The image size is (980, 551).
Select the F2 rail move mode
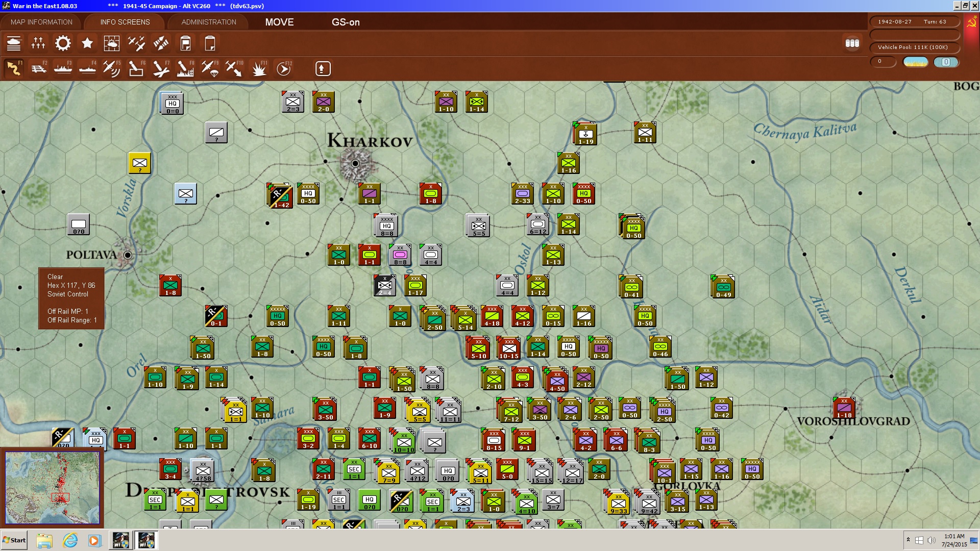pyautogui.click(x=38, y=68)
